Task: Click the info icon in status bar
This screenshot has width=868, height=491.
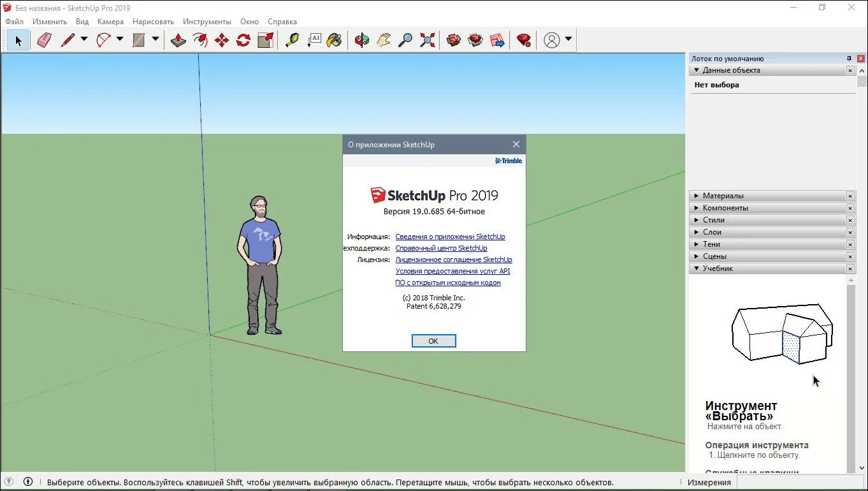Action: [28, 481]
